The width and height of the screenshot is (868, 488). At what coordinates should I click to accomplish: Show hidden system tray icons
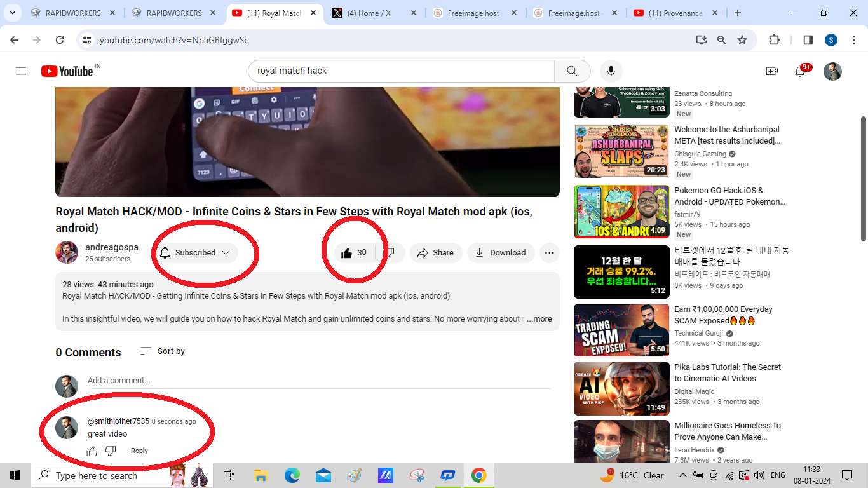point(682,475)
